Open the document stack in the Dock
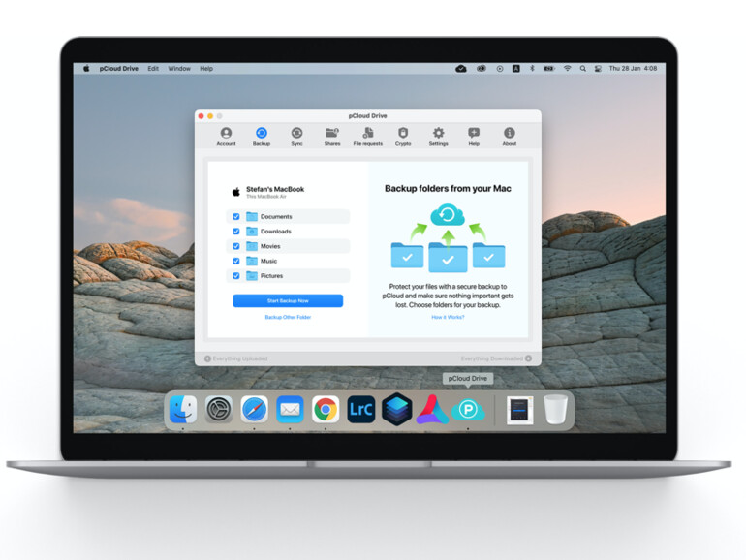The height and width of the screenshot is (560, 746). pos(519,409)
